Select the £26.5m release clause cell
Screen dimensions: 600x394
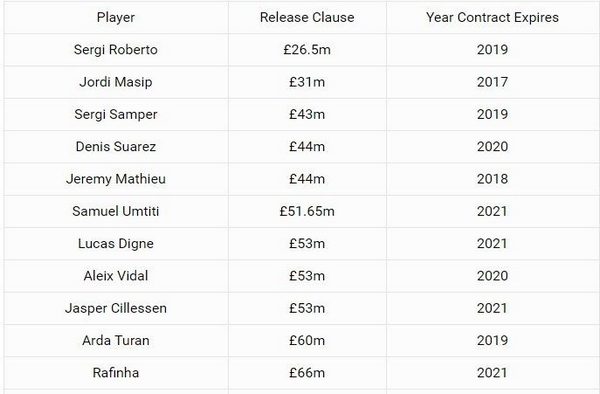(307, 50)
